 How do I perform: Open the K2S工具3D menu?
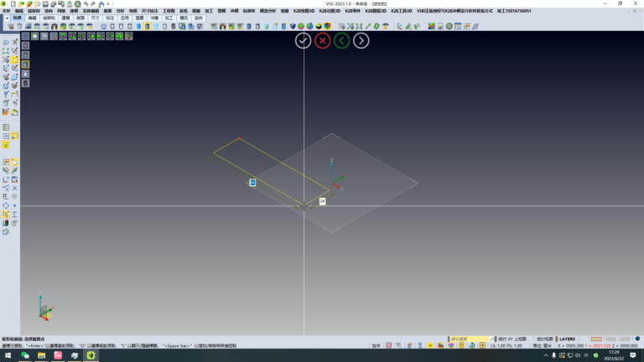tap(402, 11)
